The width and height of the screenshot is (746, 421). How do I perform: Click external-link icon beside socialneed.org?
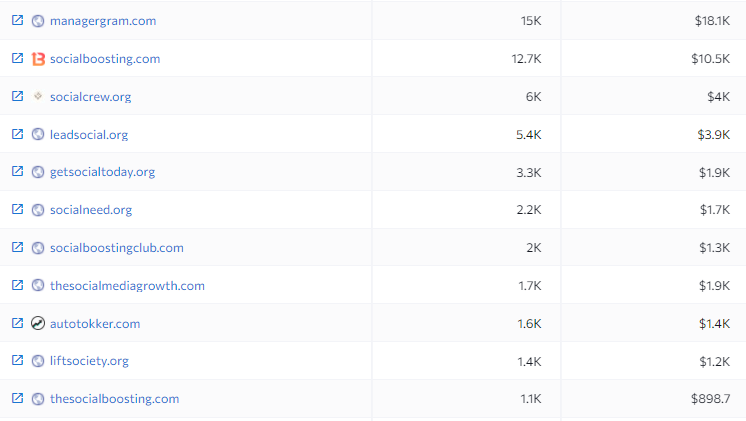click(17, 209)
